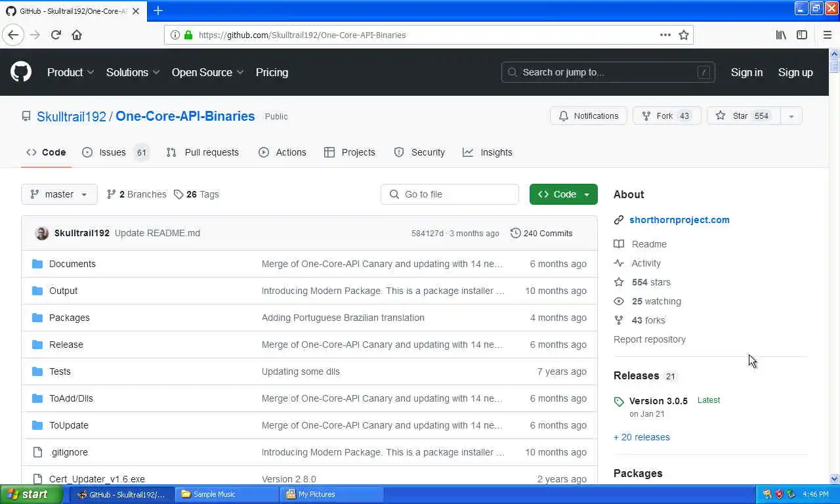Click the Documents folder icon
840x504 pixels.
37,264
